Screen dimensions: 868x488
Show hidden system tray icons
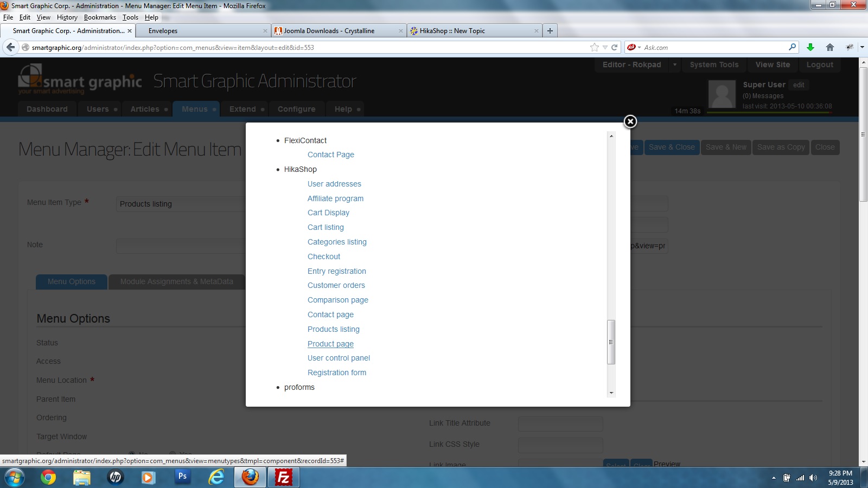[x=774, y=478]
